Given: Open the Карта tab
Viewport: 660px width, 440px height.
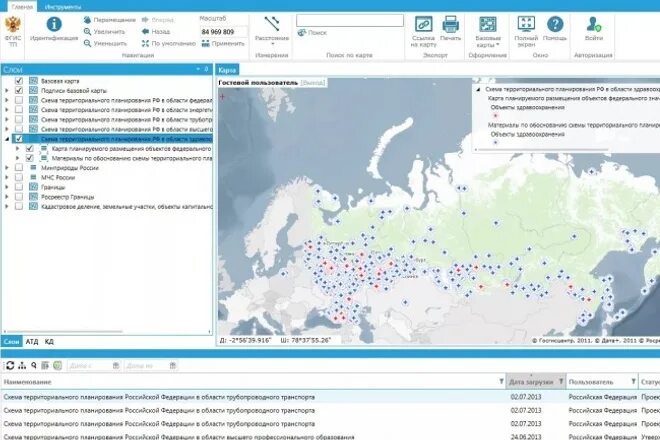Looking at the screenshot, I should (x=227, y=70).
